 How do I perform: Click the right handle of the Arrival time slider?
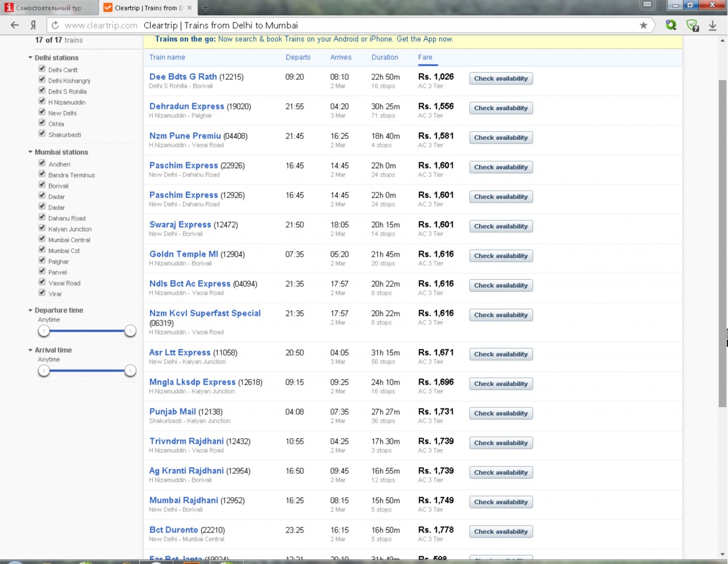[130, 371]
